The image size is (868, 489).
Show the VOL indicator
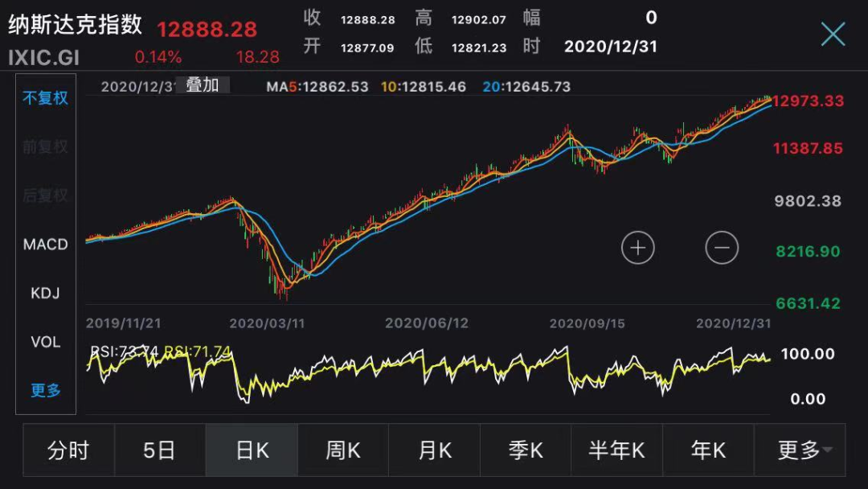click(x=45, y=342)
